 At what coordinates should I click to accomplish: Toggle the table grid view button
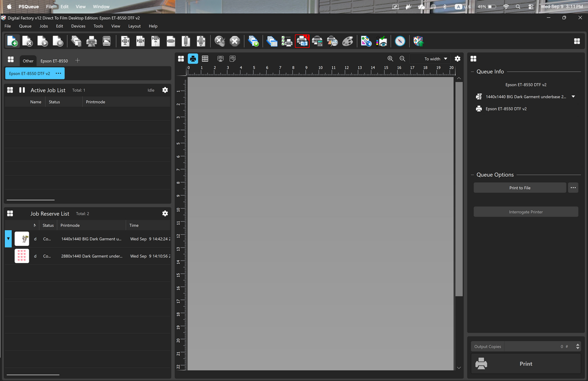pos(205,59)
